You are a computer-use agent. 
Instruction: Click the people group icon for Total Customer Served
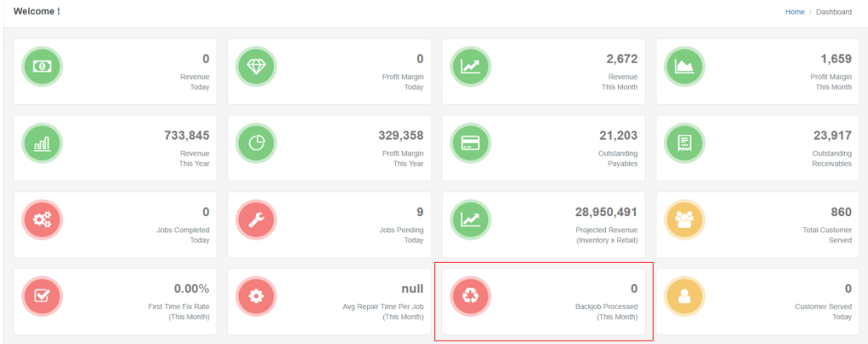click(683, 219)
